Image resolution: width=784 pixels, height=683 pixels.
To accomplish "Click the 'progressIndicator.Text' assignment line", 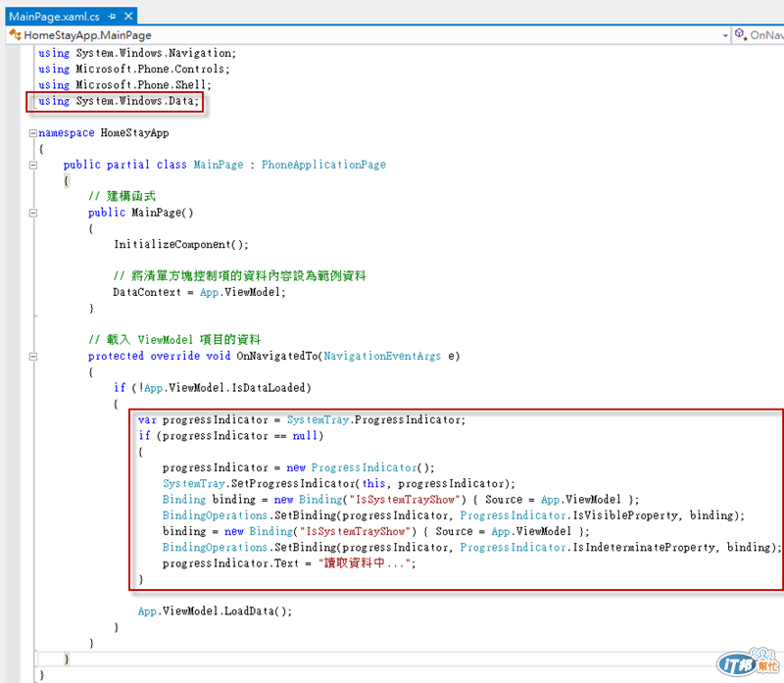I will pos(289,563).
